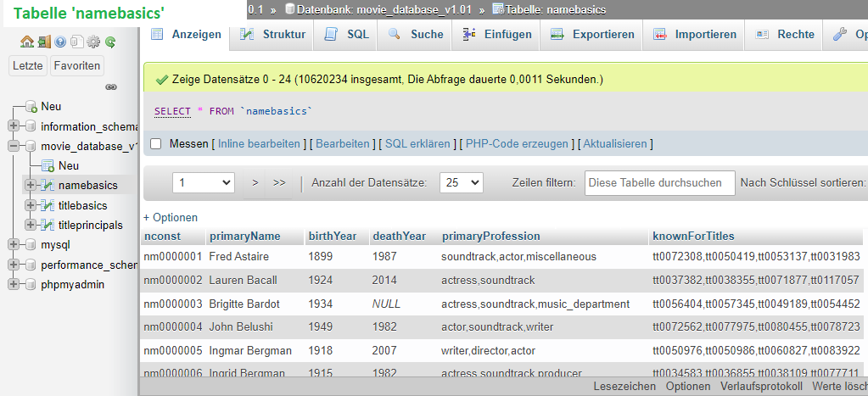Click the Inline bearbeiten link
The image size is (868, 396).
[259, 144]
